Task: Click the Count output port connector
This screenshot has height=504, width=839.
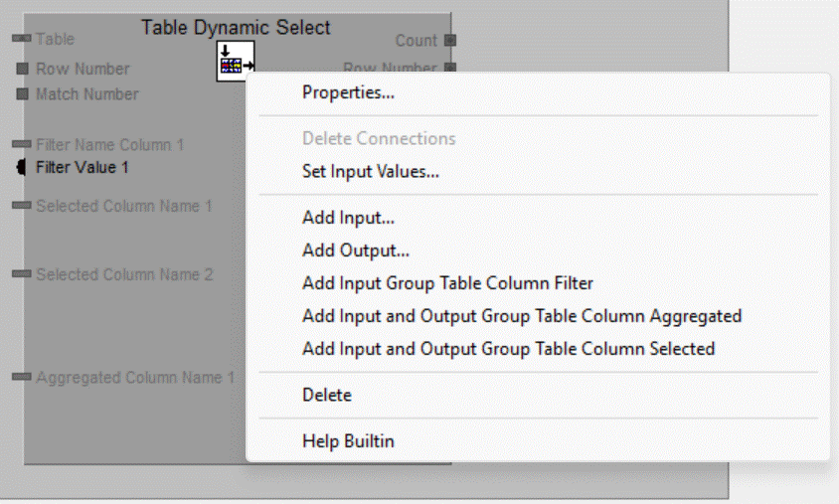Action: pyautogui.click(x=449, y=41)
